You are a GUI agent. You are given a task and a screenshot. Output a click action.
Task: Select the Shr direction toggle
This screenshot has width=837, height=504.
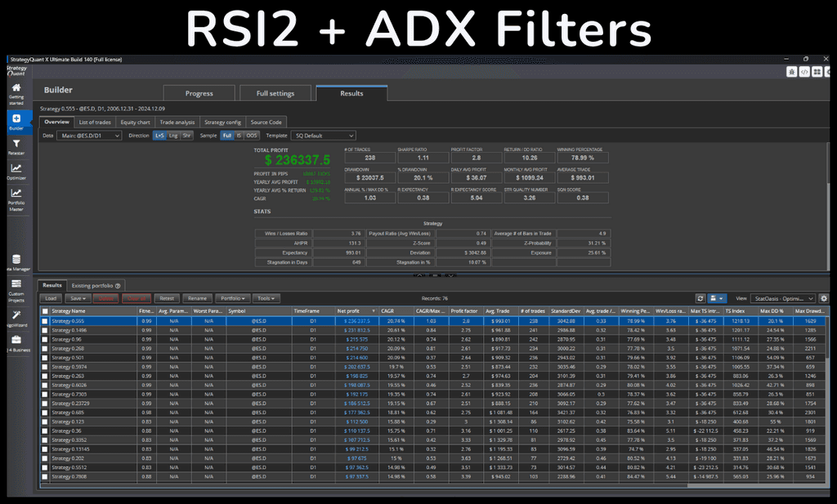coord(186,135)
